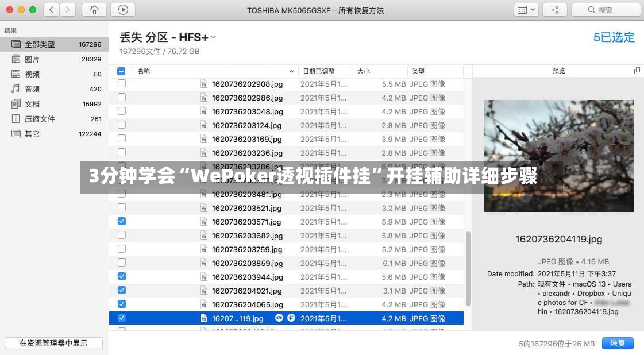The image size is (644, 355).
Task: Click the 5.5 MB size cell
Action: click(x=394, y=84)
